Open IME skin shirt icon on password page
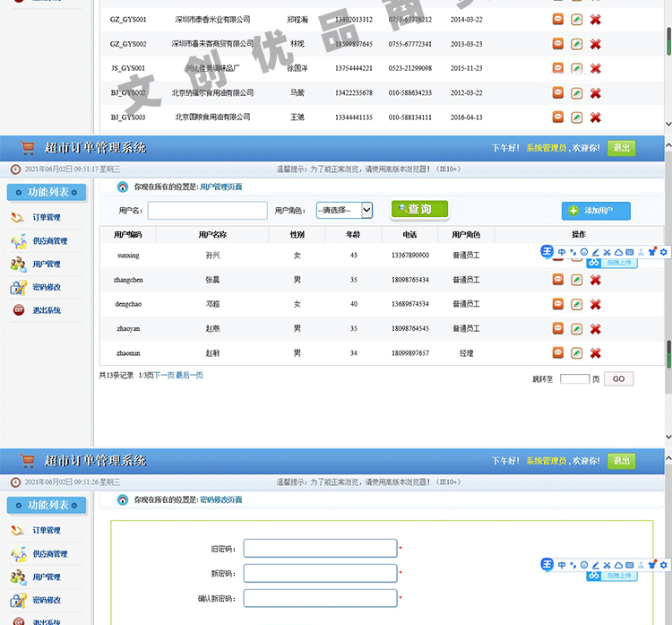 tap(652, 565)
